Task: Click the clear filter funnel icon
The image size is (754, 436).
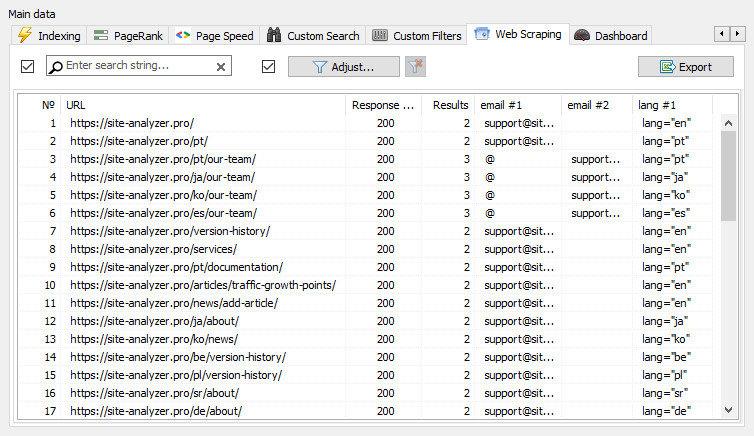Action: pyautogui.click(x=415, y=66)
